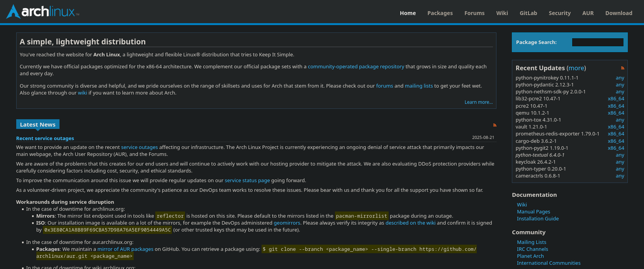Click the any link for python-tox
644x269 pixels.
point(620,120)
